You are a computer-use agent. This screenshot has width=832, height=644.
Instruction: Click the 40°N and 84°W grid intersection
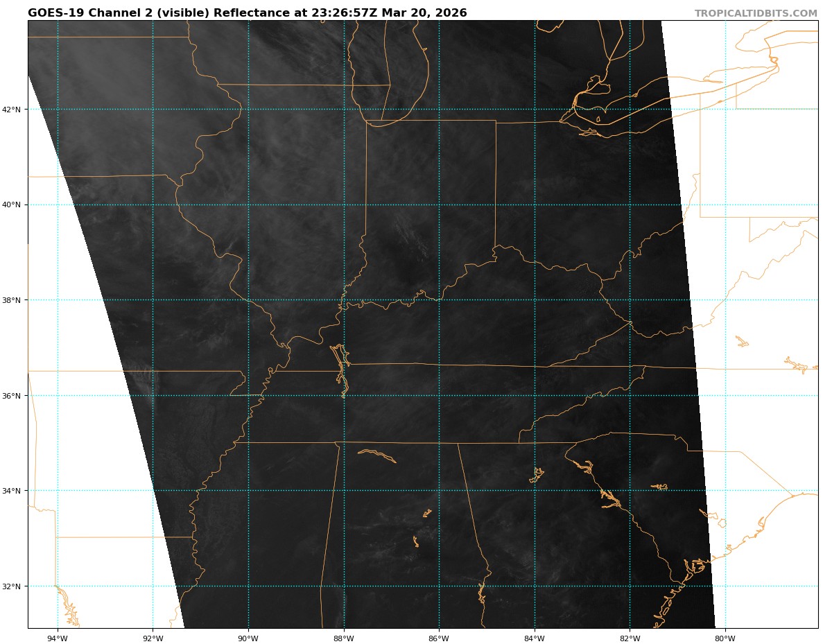click(535, 204)
